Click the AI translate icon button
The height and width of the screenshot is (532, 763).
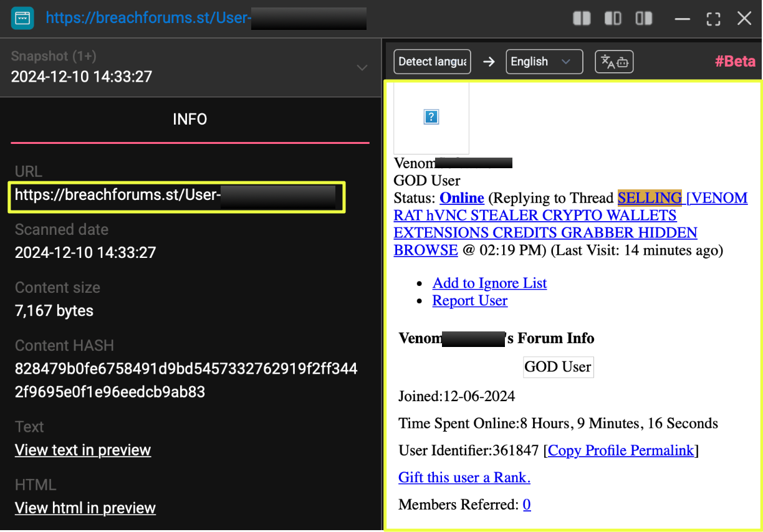[614, 62]
